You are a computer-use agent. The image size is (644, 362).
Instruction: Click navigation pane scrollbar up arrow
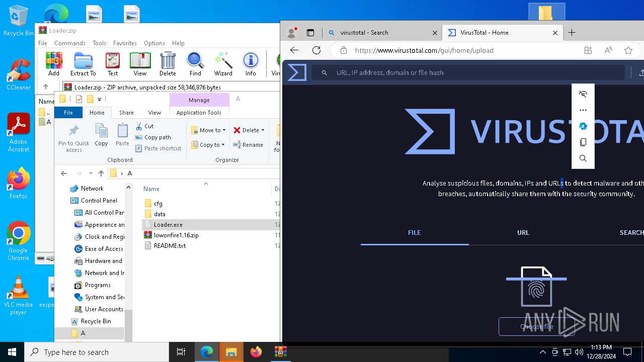(x=128, y=188)
